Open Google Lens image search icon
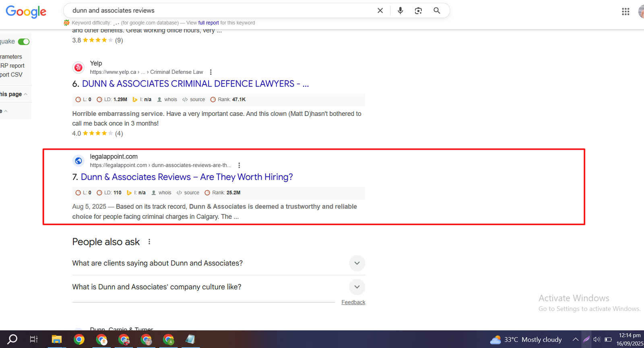The image size is (644, 348). (x=418, y=10)
